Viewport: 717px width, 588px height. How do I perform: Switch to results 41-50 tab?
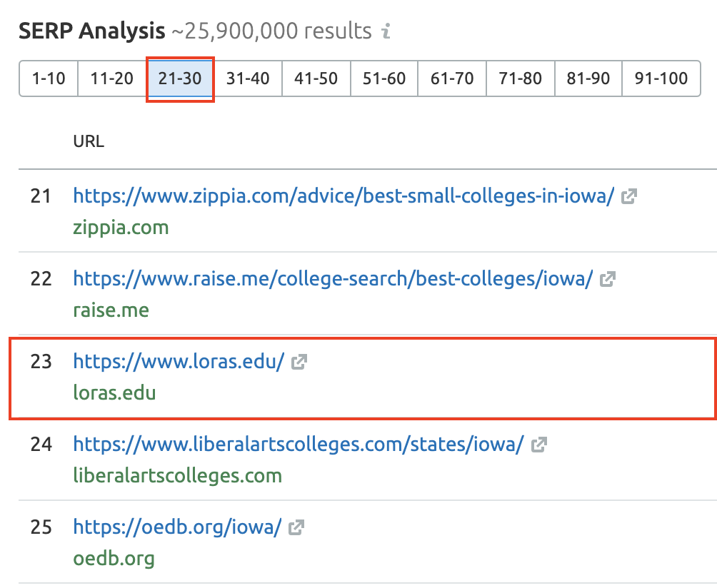(316, 78)
